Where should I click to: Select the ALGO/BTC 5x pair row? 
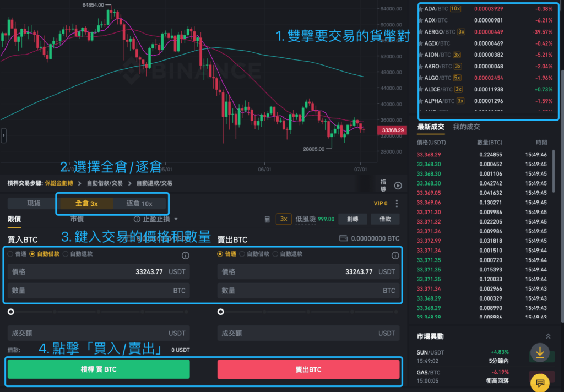[486, 78]
